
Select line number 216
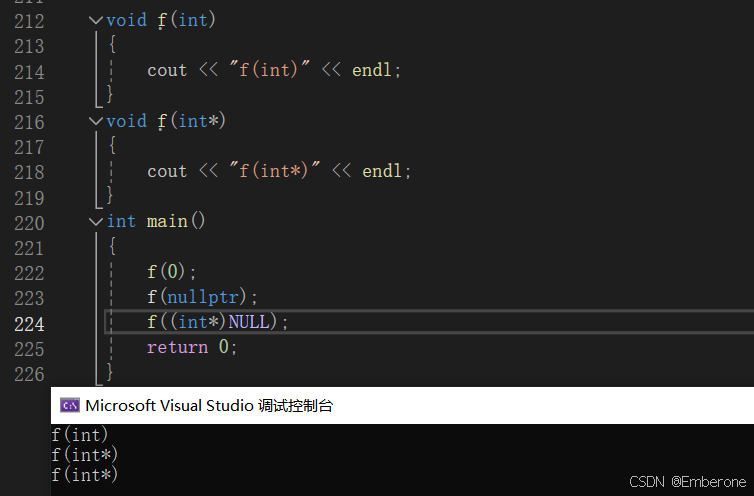[29, 122]
